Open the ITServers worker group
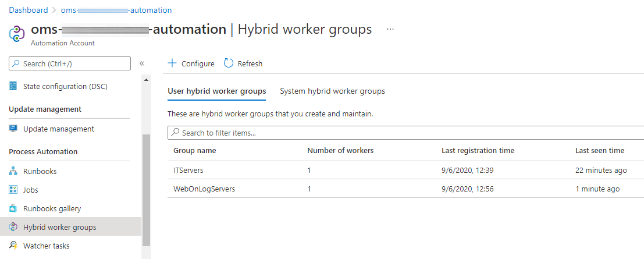This screenshot has height=259, width=644. (x=188, y=170)
